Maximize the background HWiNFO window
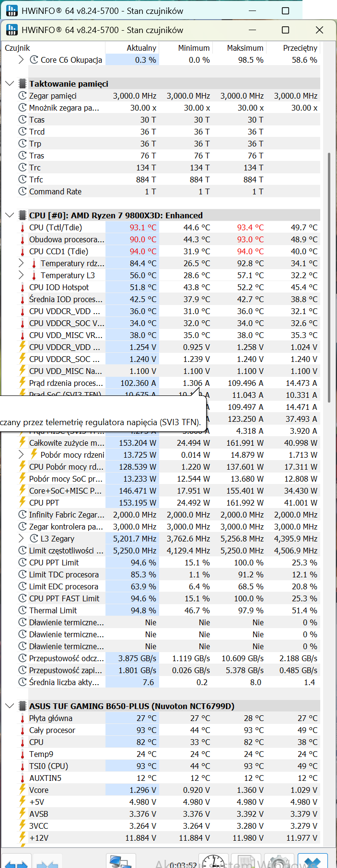 coord(285,11)
